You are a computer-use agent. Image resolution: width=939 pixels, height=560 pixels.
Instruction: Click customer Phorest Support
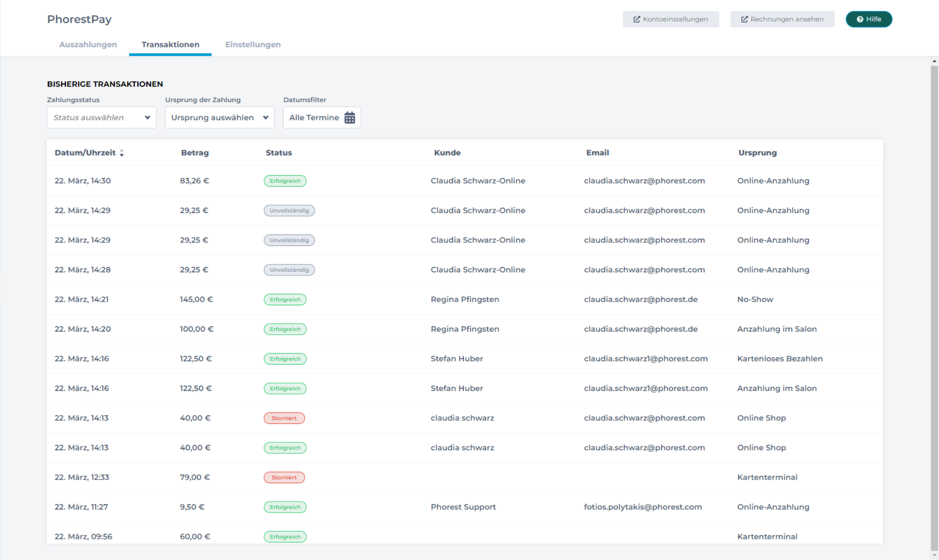pos(463,507)
